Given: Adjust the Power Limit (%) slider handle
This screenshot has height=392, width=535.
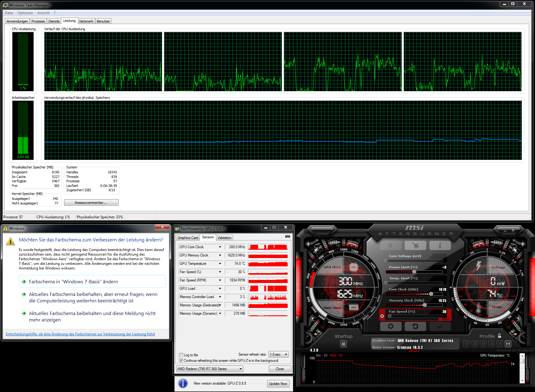Looking at the screenshot, I should [414, 272].
